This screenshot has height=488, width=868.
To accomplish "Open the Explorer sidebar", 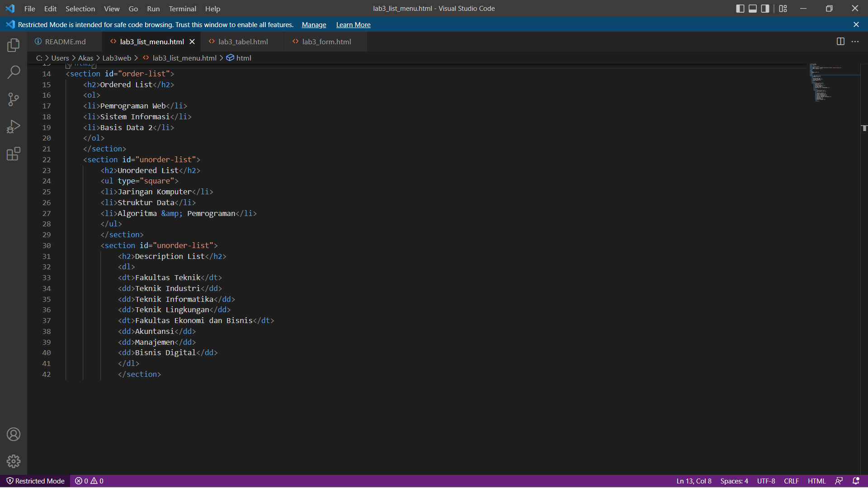I will pyautogui.click(x=14, y=45).
